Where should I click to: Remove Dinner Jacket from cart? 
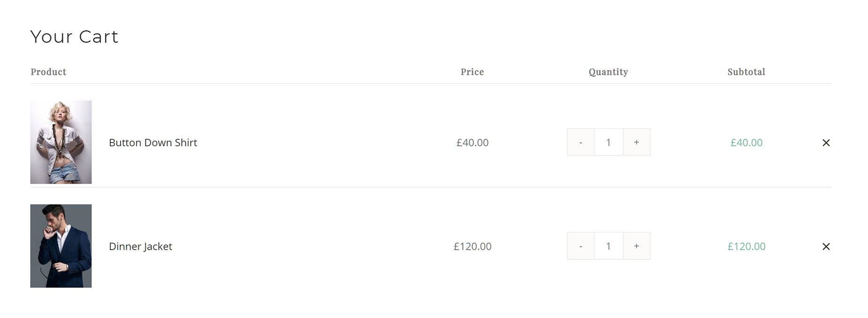pyautogui.click(x=826, y=247)
